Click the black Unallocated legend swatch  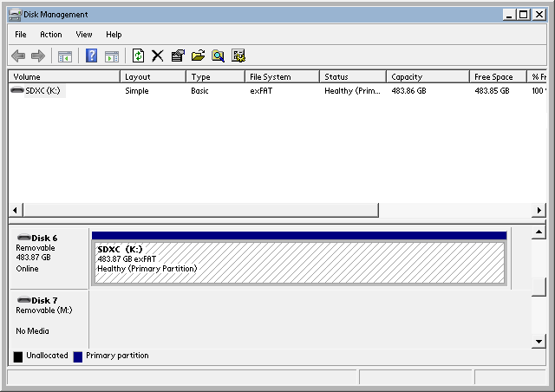pos(18,356)
